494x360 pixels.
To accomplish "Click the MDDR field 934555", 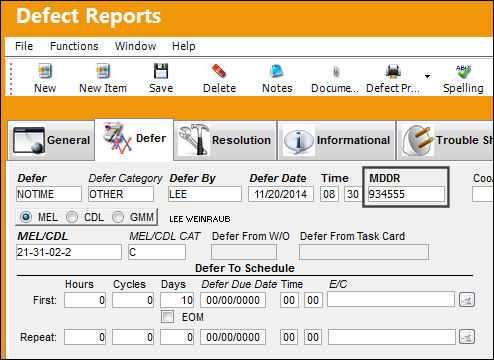I will pyautogui.click(x=406, y=194).
